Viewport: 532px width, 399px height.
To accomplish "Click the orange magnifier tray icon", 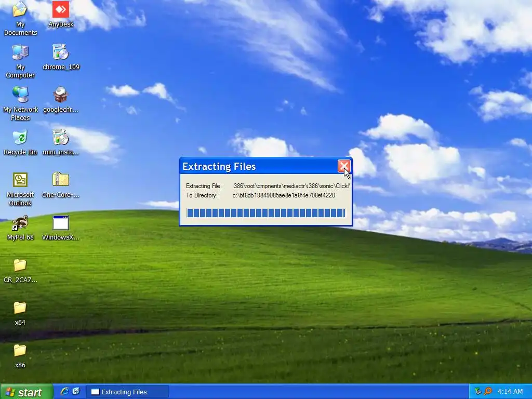I will (487, 392).
